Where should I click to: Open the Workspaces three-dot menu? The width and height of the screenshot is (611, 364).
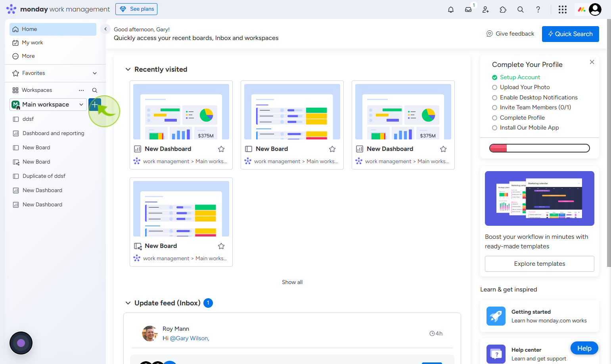tap(81, 90)
